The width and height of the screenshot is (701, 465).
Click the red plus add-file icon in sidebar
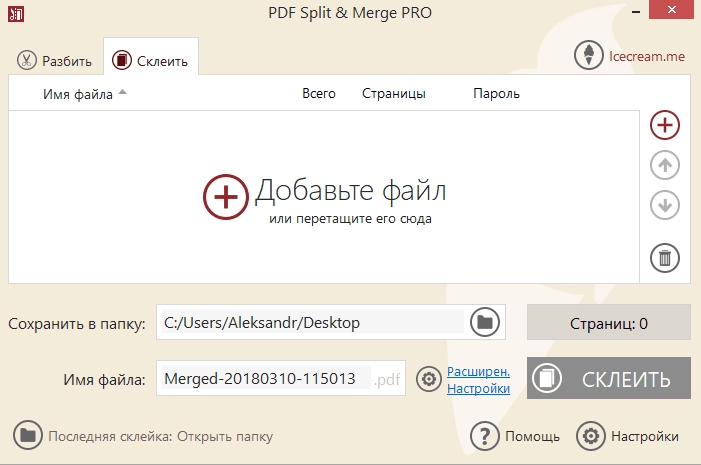(665, 125)
